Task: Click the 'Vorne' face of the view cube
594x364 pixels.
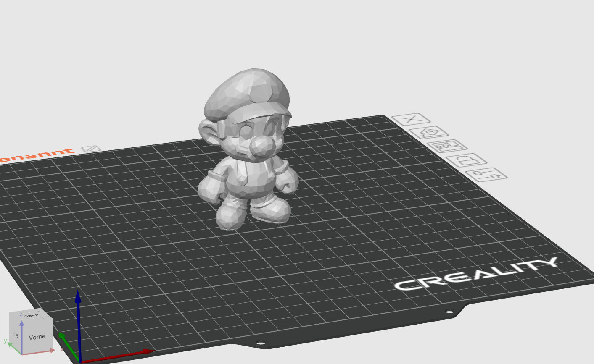Action: click(x=37, y=337)
